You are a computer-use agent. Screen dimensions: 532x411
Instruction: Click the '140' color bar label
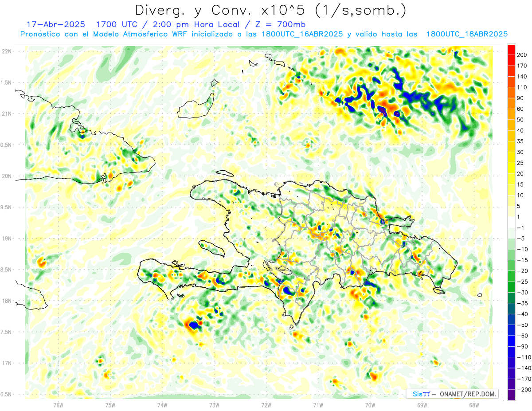pos(522,76)
